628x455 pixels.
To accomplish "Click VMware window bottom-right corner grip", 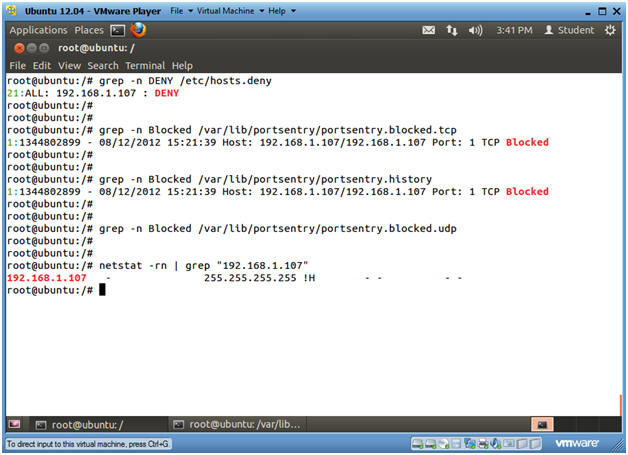I will [618, 445].
